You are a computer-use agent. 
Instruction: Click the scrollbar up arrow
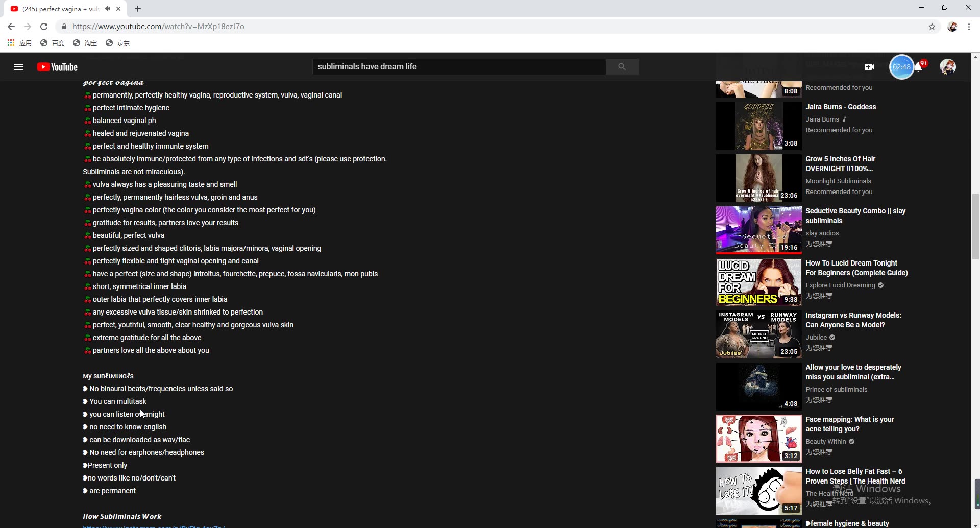975,57
